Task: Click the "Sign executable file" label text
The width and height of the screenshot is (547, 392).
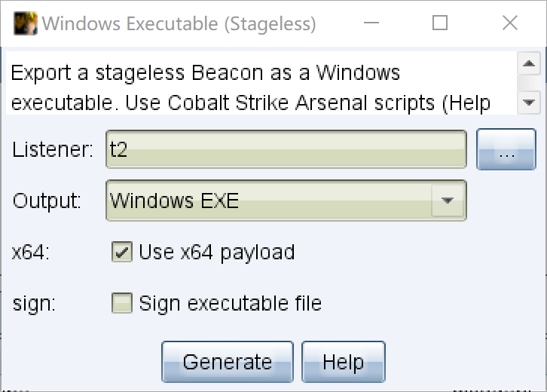Action: pyautogui.click(x=231, y=303)
